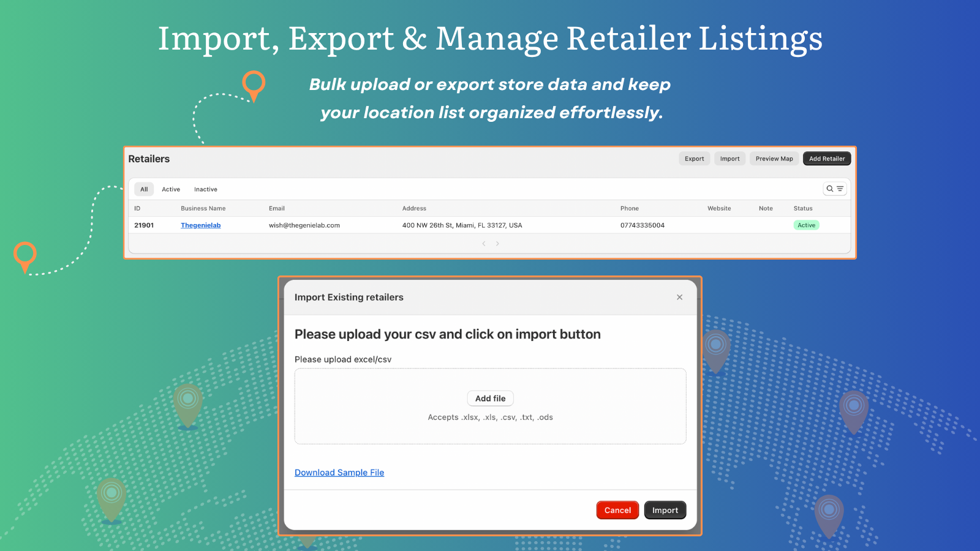This screenshot has height=551, width=980.
Task: Close the Import Existing retailers dialog
Action: click(x=679, y=297)
